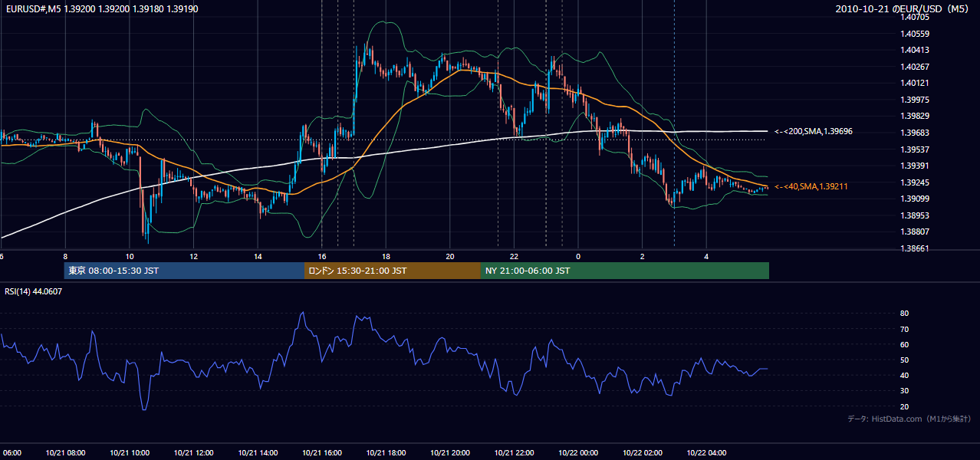The width and height of the screenshot is (980, 460).
Task: Click the 1.39099 price axis value
Action: click(915, 199)
